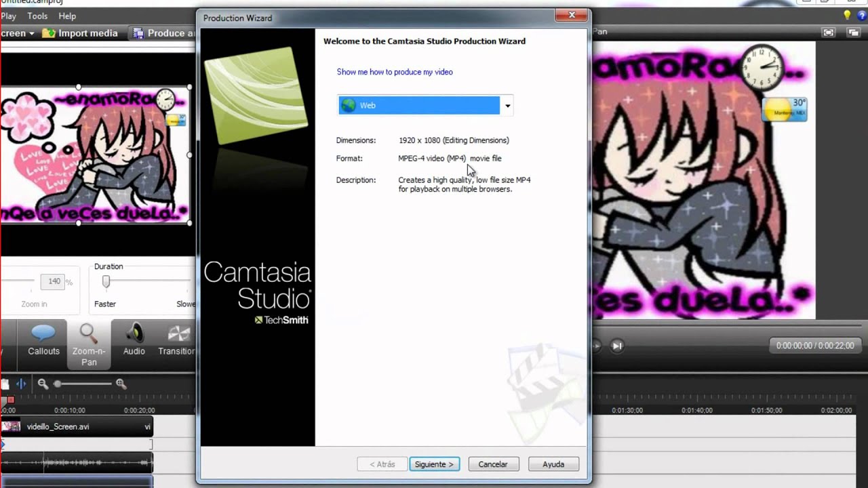Click the large preview image in Camtasia

tap(704, 180)
